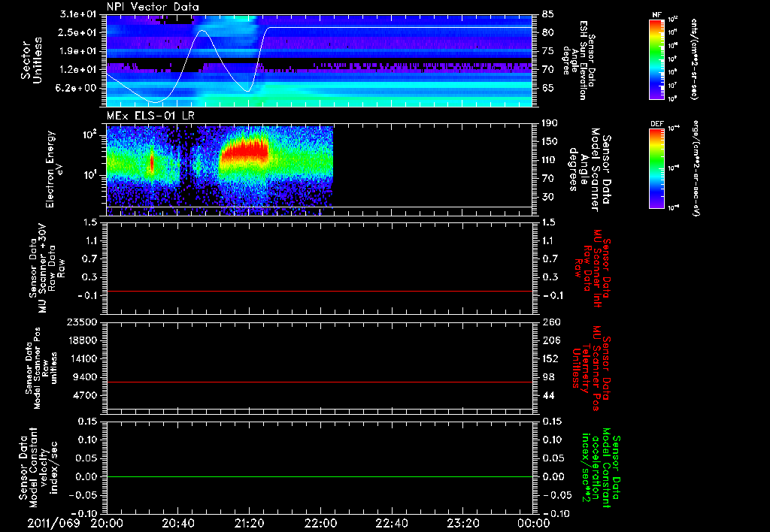
Task: Click the '18800' scanner position axis value
Action: 82,340
